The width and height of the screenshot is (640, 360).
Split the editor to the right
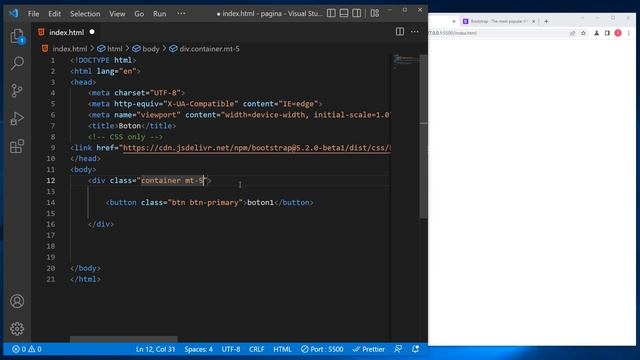click(x=400, y=31)
